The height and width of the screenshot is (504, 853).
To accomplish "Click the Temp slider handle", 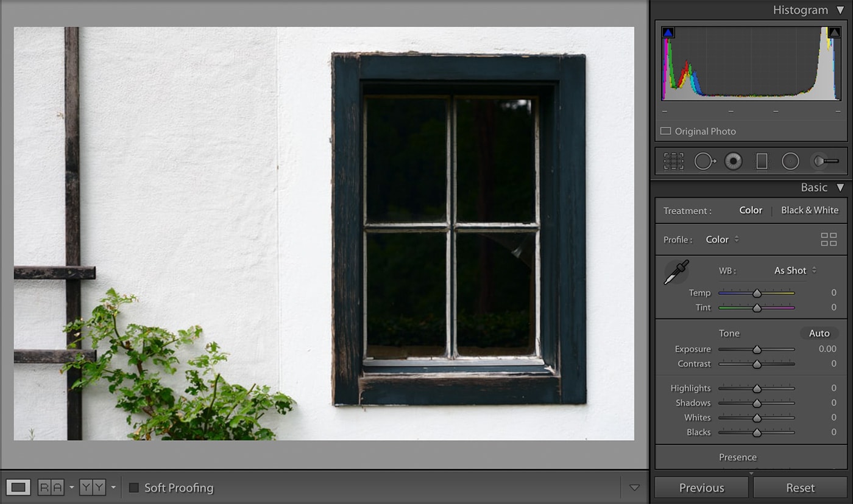I will point(757,293).
